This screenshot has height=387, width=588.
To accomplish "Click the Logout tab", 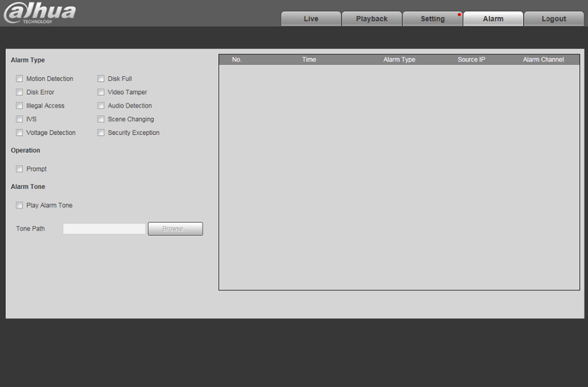I will pyautogui.click(x=553, y=19).
